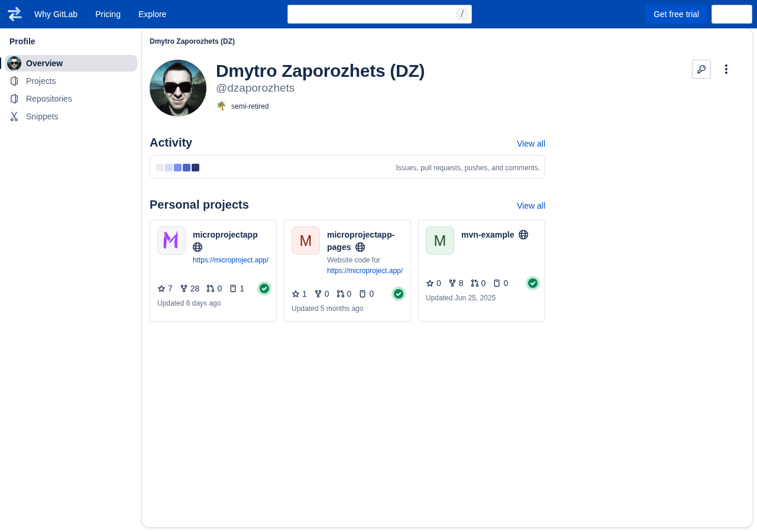Click the lightest activity legend square
This screenshot has width=757, height=532.
(x=160, y=168)
